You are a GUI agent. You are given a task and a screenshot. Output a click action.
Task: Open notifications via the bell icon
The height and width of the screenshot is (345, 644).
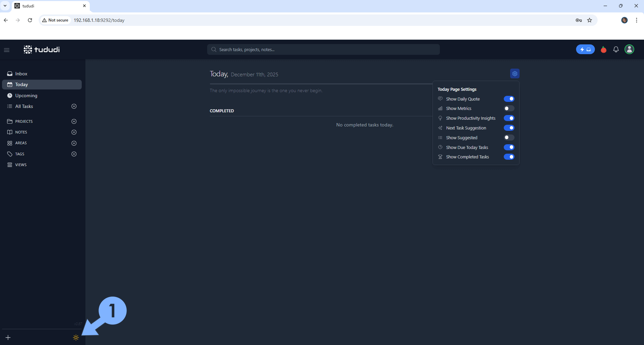[x=616, y=49]
